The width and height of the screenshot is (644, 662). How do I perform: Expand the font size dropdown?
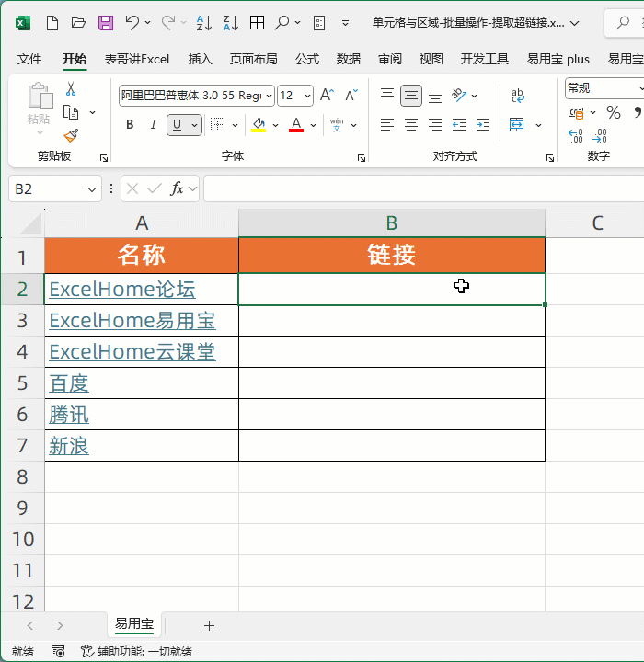307,96
